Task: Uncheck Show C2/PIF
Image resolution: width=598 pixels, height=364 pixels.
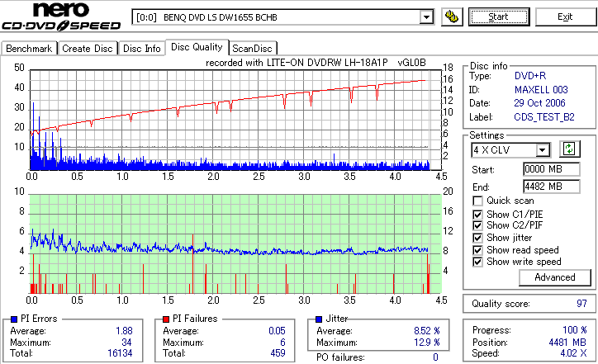Action: 477,225
